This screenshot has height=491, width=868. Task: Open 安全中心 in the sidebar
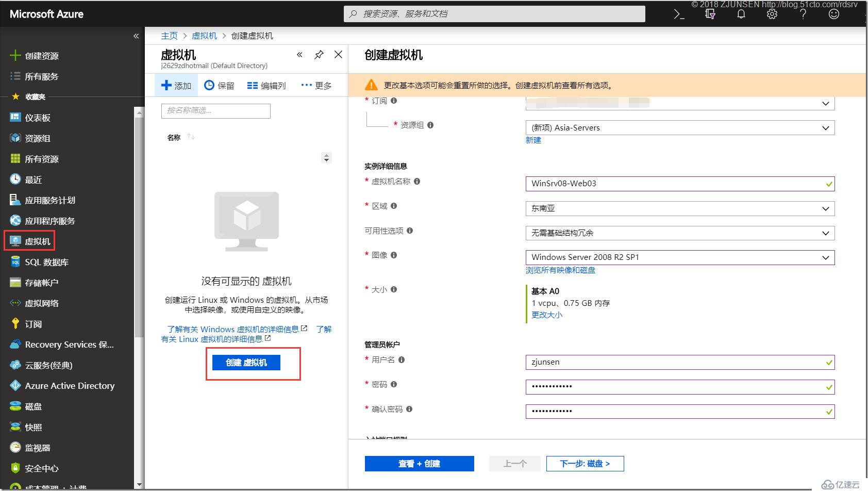(x=35, y=468)
